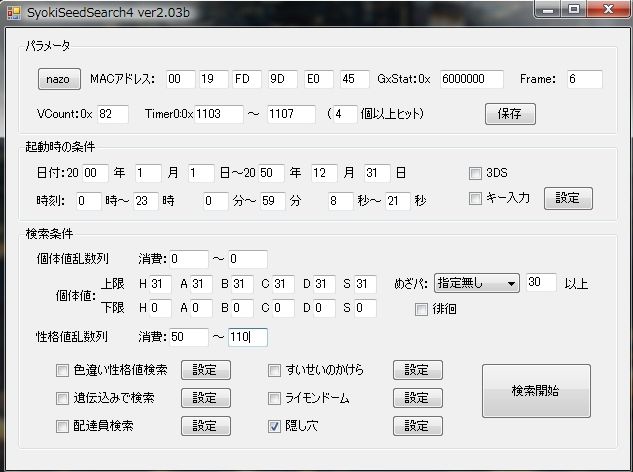
Task: Enable すいせいのかけら checkbox
Action: click(275, 370)
